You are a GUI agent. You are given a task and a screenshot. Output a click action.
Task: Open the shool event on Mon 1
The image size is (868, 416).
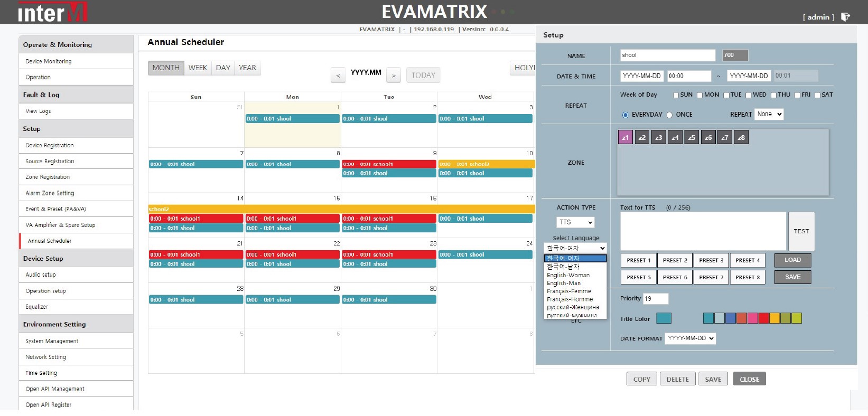[x=293, y=119]
